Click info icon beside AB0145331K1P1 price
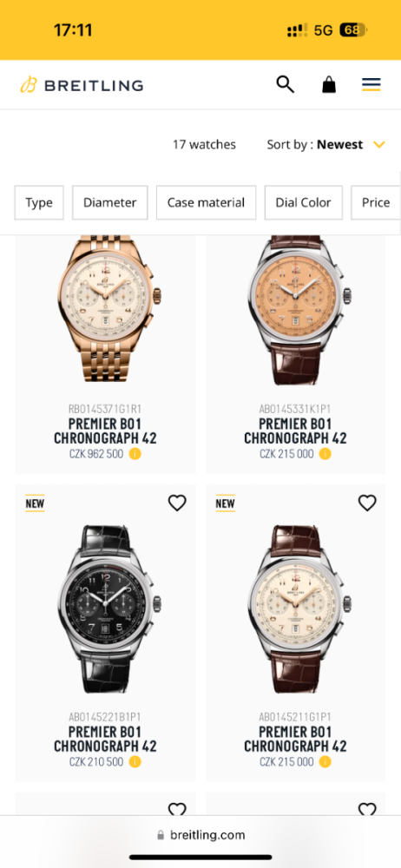The width and height of the screenshot is (401, 868). 325,454
